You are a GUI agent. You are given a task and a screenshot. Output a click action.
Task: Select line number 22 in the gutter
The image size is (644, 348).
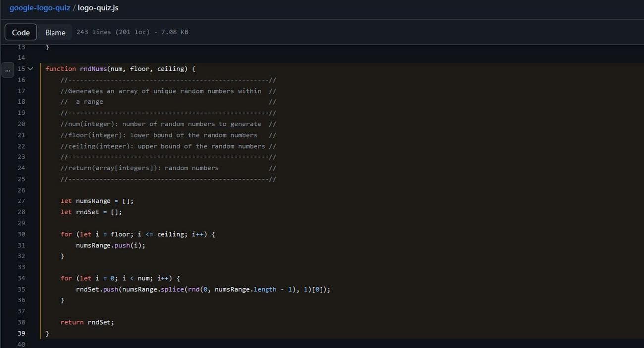22,146
